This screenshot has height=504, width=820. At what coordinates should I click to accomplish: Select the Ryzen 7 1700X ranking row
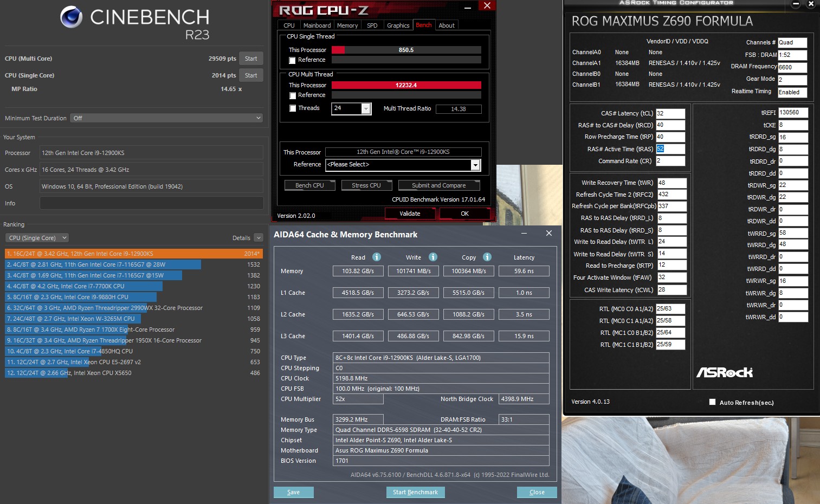click(x=134, y=329)
